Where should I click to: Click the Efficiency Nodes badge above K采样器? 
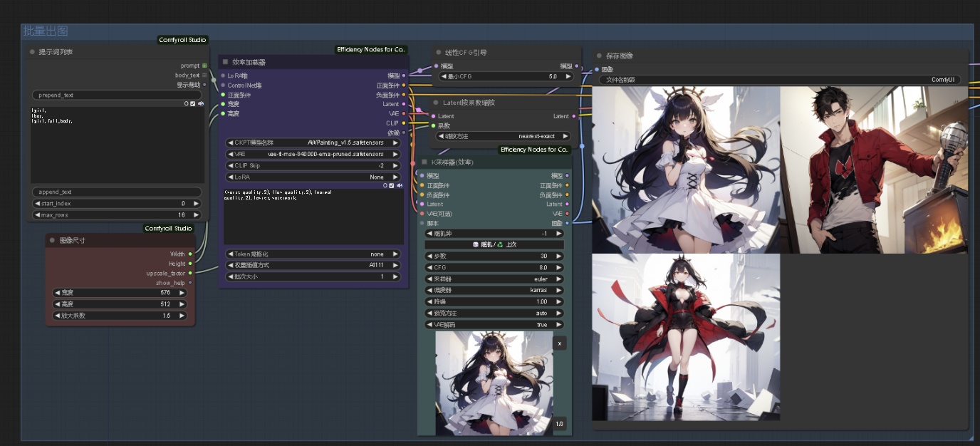pyautogui.click(x=535, y=150)
